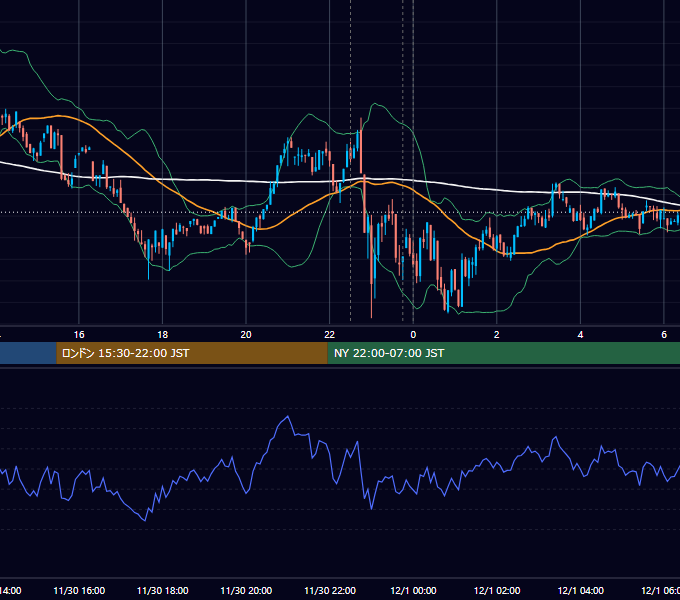Click the 12/1 00:00 date label
The height and width of the screenshot is (600, 680).
click(413, 590)
